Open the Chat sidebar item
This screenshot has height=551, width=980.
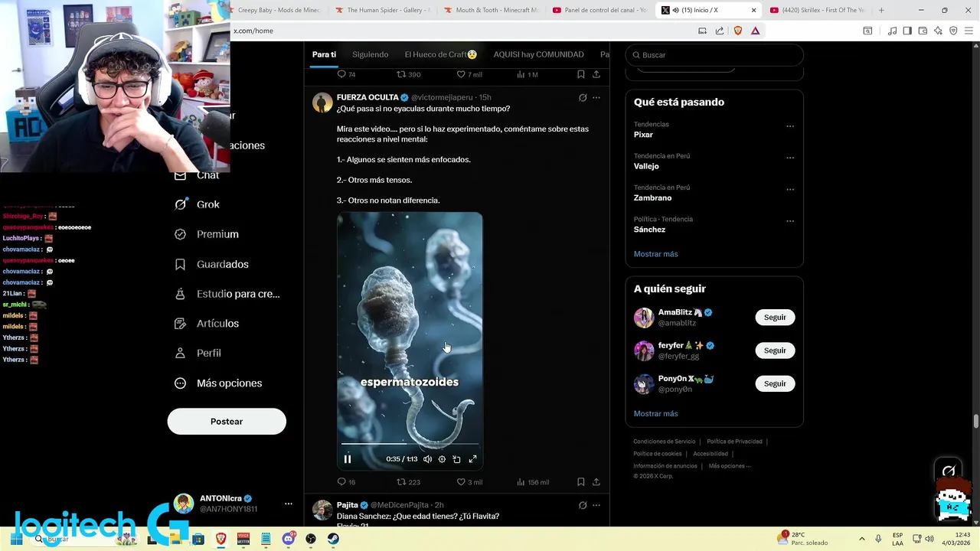tap(198, 175)
